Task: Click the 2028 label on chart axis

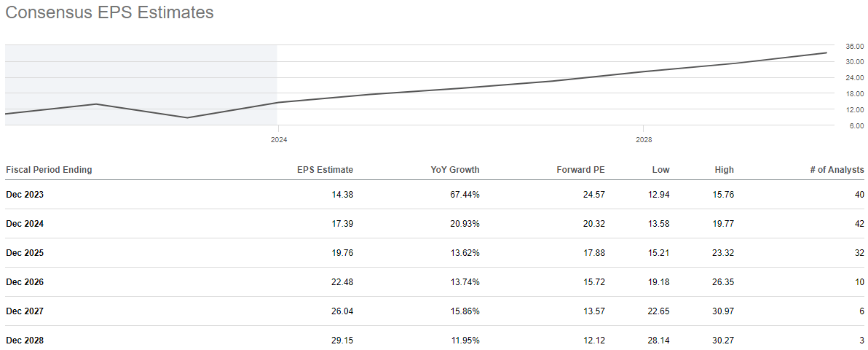Action: [644, 139]
